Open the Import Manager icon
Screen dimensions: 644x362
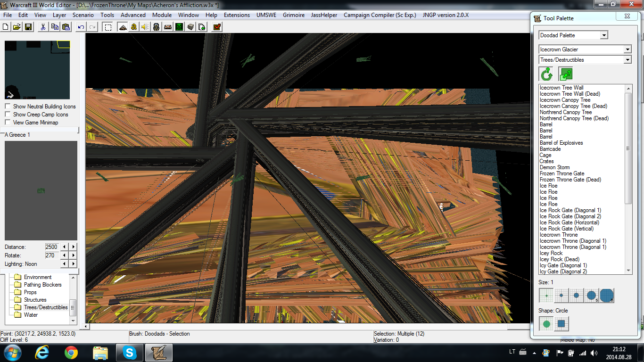point(202,27)
